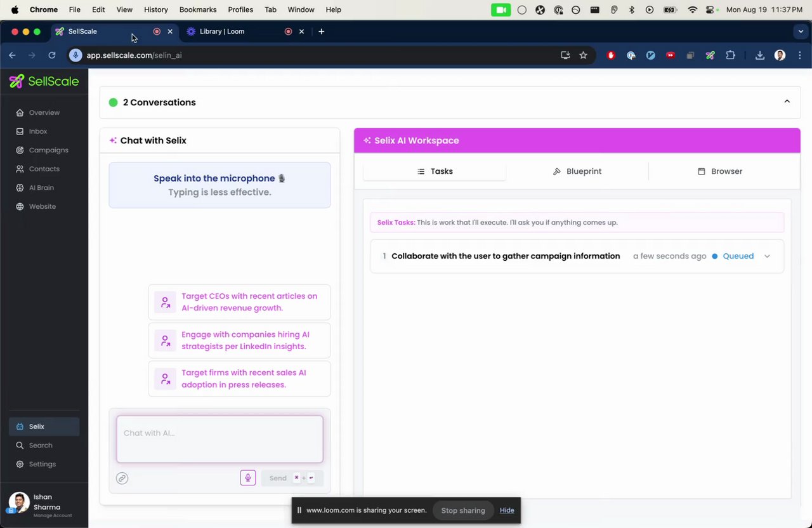Select Selix in the sidebar
812x528 pixels.
(44, 426)
